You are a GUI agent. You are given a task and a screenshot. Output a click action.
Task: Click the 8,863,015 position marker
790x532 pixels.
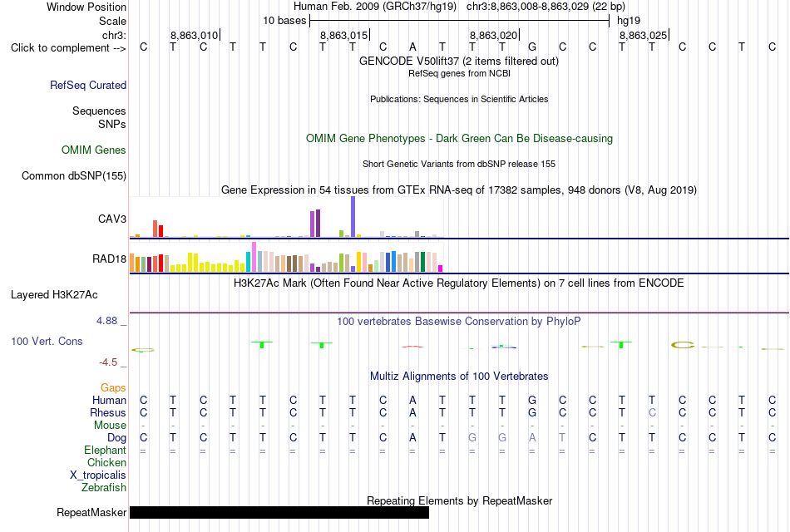[x=343, y=35]
